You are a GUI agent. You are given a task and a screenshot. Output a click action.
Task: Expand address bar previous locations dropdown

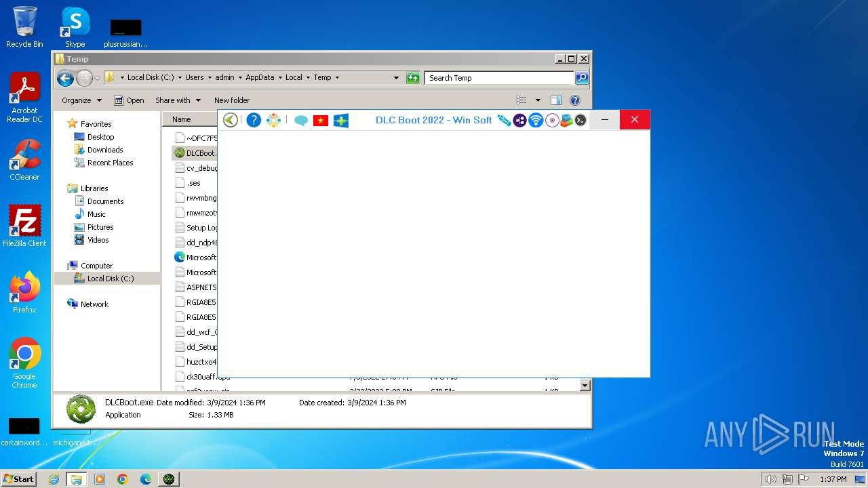click(x=397, y=78)
